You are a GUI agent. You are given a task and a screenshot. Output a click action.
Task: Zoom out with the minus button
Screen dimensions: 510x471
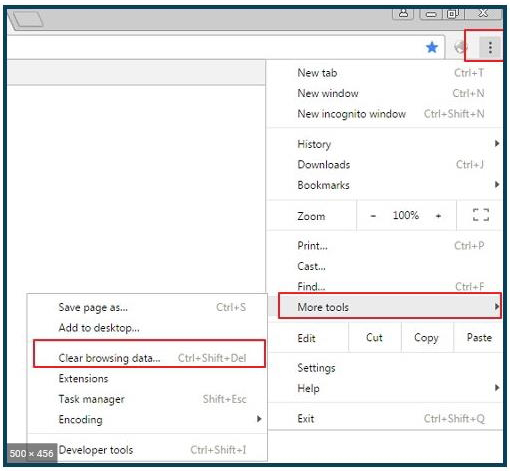373,216
